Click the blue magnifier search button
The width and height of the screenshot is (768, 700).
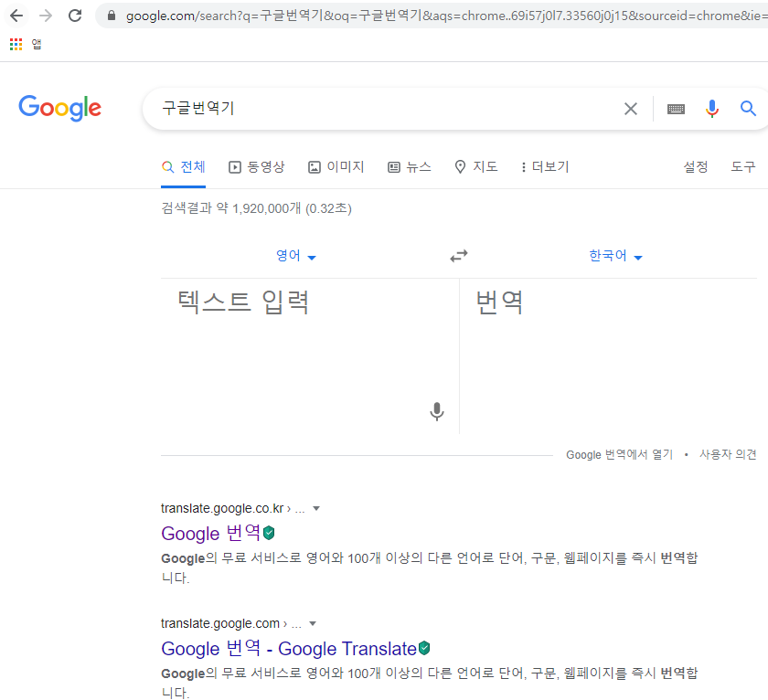(748, 108)
